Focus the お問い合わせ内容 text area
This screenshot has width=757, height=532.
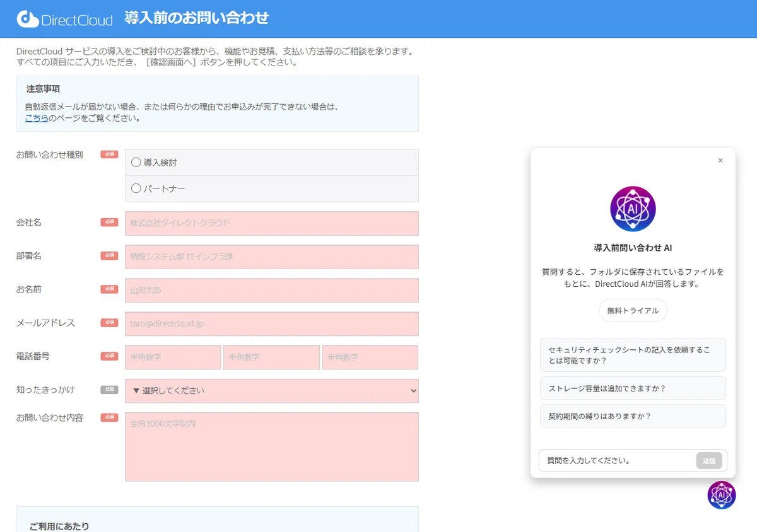click(272, 447)
